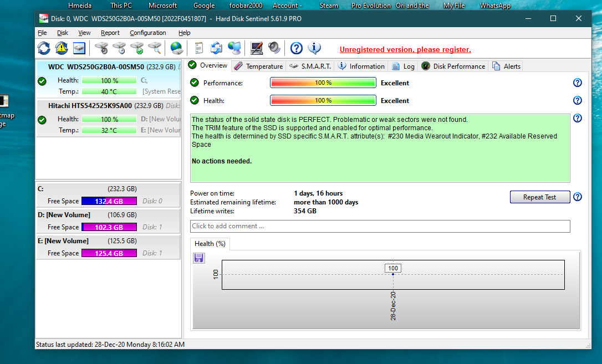Open the Help menu
The image size is (602, 364).
pos(184,33)
